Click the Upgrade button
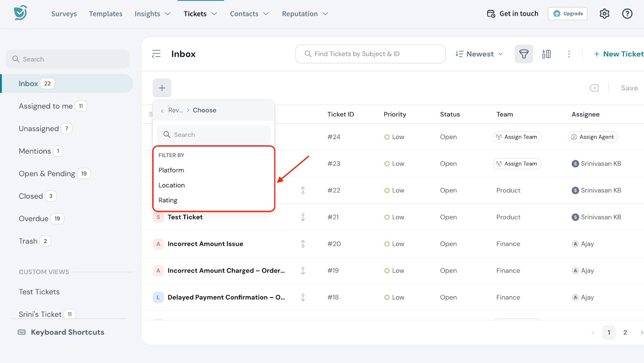 (x=568, y=14)
